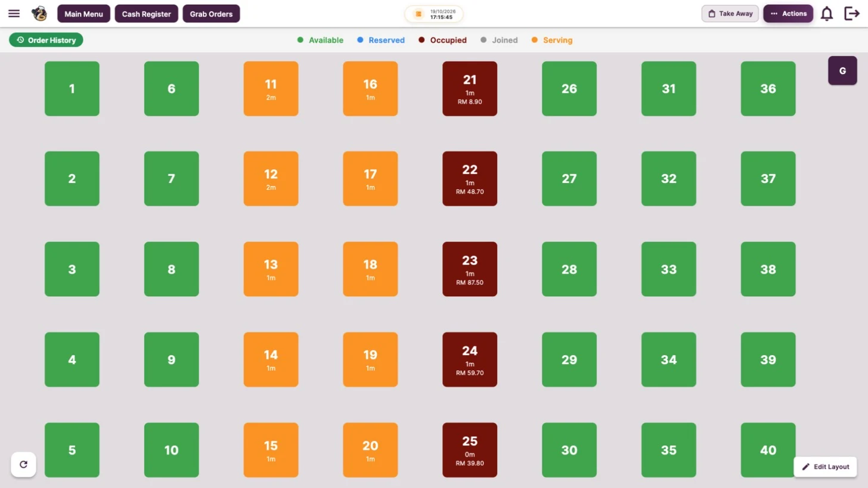868x488 pixels.
Task: Open serving table 15
Action: [x=271, y=450]
